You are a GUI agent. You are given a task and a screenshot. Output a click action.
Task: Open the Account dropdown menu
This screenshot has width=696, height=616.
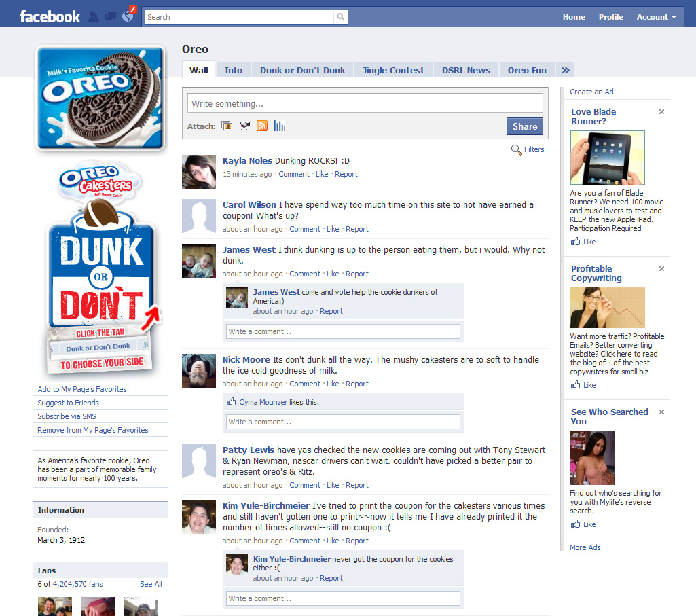[x=656, y=17]
